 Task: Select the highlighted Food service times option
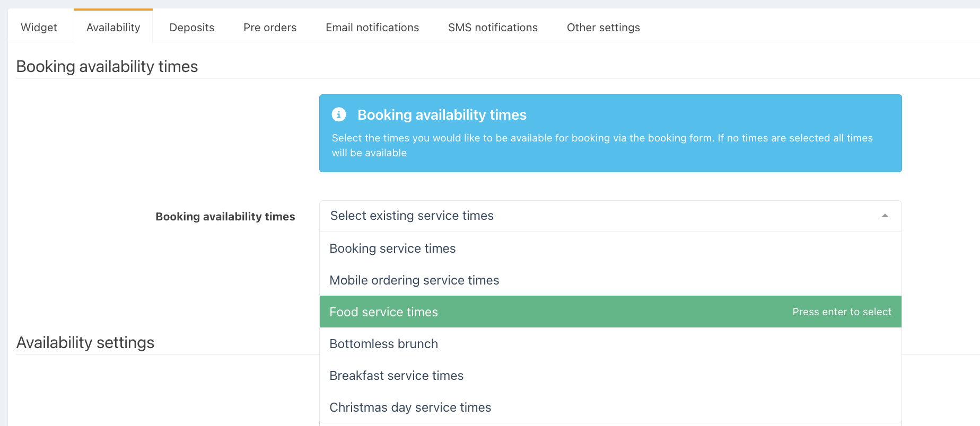[x=384, y=312]
